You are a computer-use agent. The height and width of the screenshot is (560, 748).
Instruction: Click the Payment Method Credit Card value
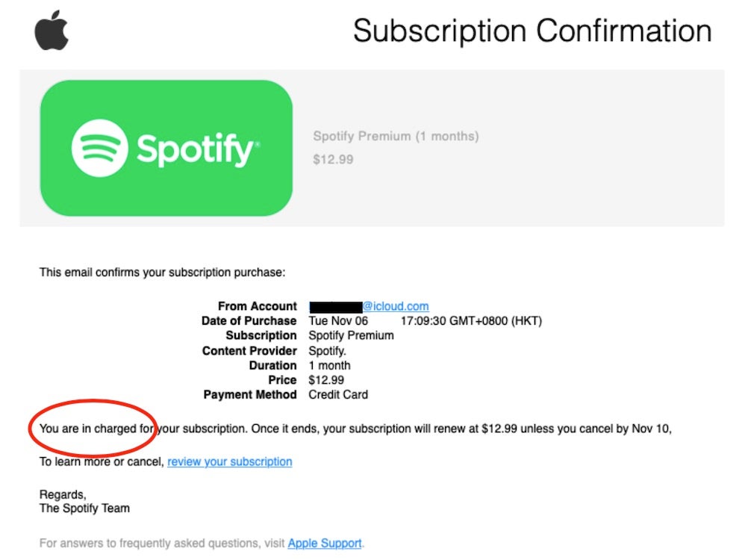click(337, 394)
